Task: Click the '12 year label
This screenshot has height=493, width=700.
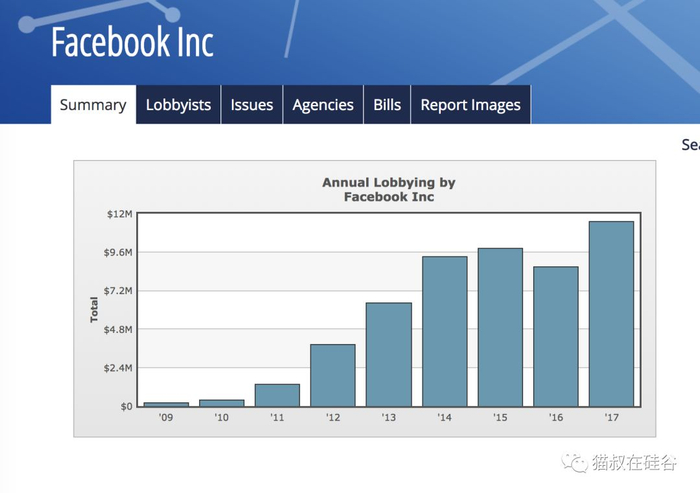Action: pyautogui.click(x=333, y=418)
